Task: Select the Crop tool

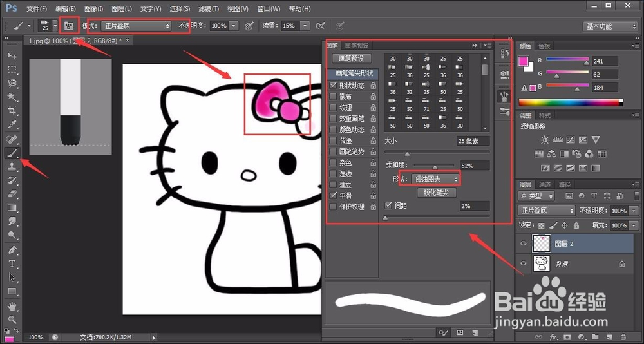Action: pos(12,111)
